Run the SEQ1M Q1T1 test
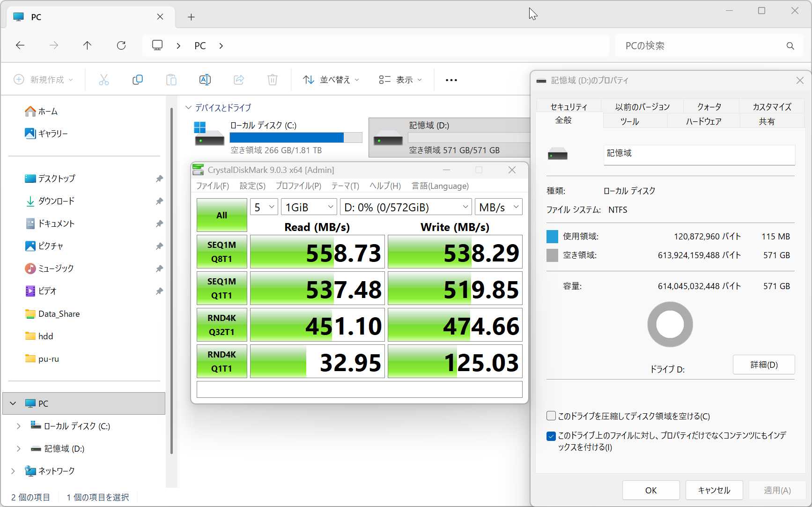The width and height of the screenshot is (812, 507). (222, 288)
